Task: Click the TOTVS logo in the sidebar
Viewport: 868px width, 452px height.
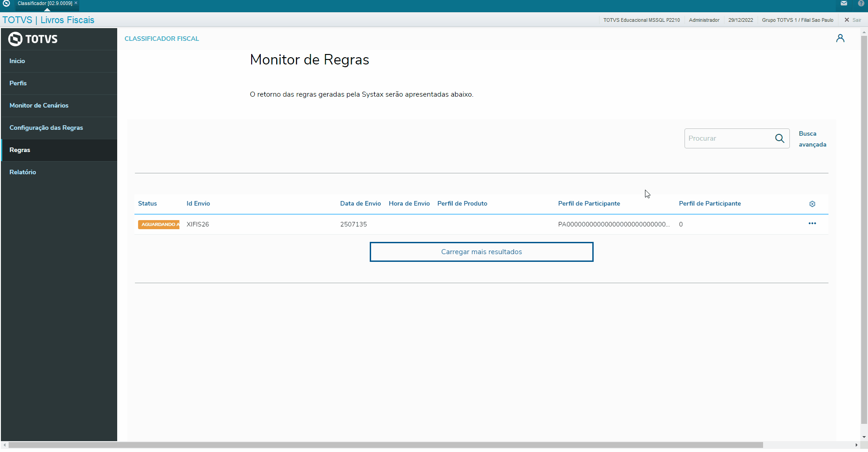Action: coord(33,39)
